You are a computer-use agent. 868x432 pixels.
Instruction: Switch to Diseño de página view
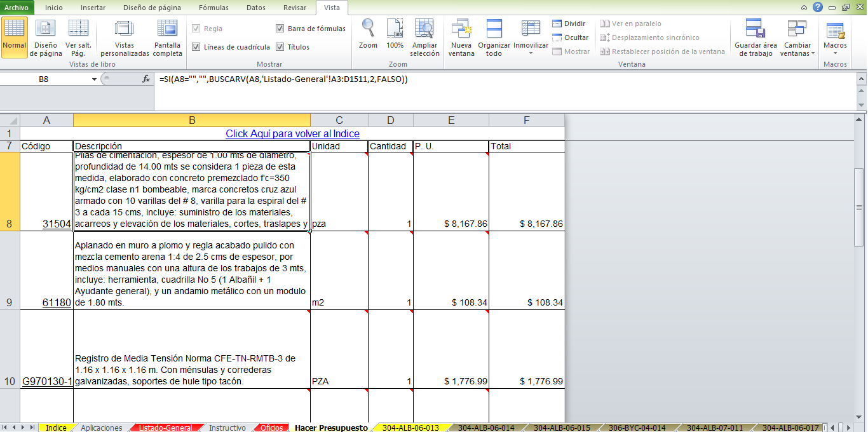tap(45, 38)
